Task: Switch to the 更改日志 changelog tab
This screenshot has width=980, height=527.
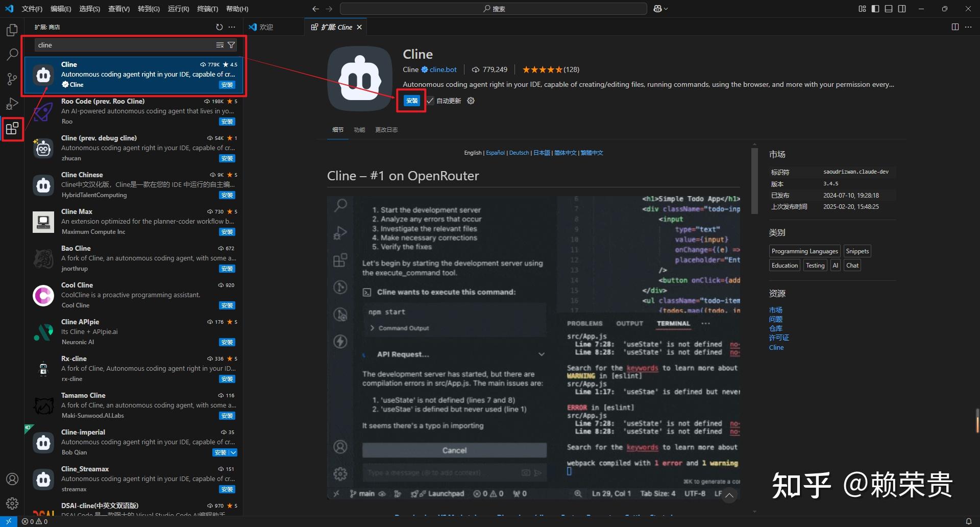Action: (386, 130)
